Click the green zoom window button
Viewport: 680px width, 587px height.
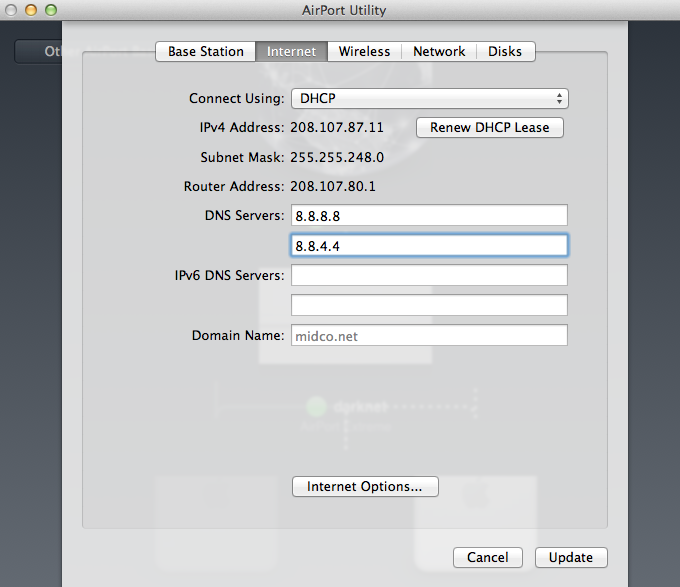pos(51,10)
